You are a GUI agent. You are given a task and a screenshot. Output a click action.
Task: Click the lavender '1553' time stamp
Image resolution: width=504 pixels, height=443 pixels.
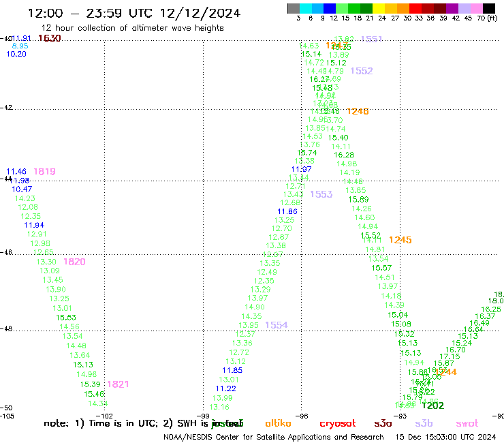click(x=321, y=194)
